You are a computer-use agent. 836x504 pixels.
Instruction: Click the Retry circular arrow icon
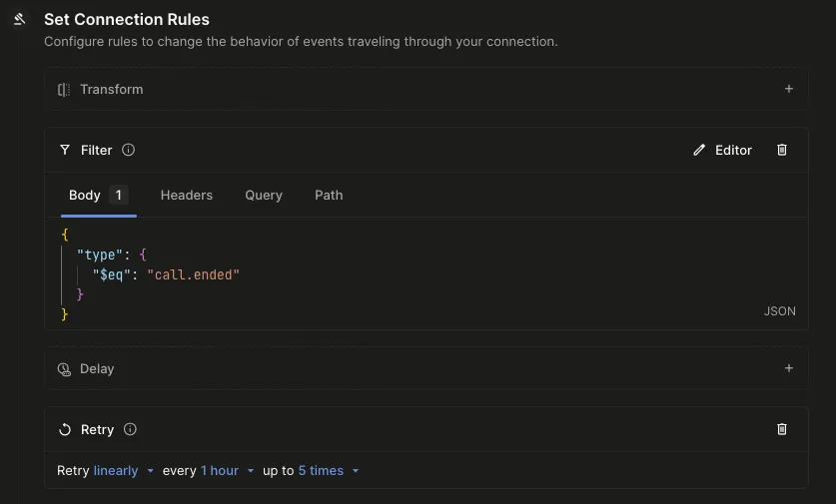[65, 430]
